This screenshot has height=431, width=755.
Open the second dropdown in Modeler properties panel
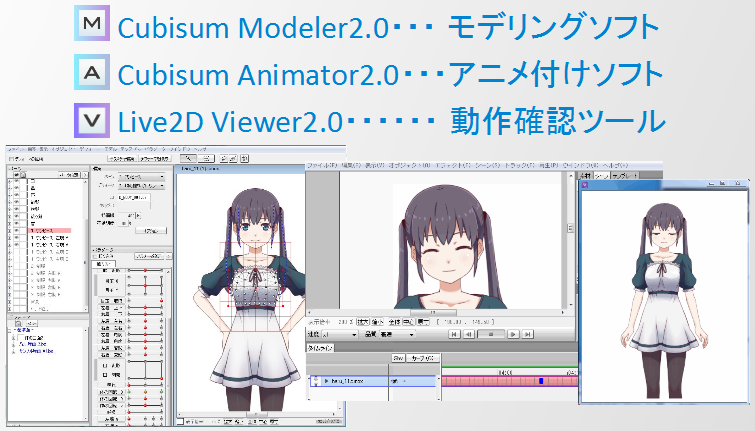click(x=142, y=185)
